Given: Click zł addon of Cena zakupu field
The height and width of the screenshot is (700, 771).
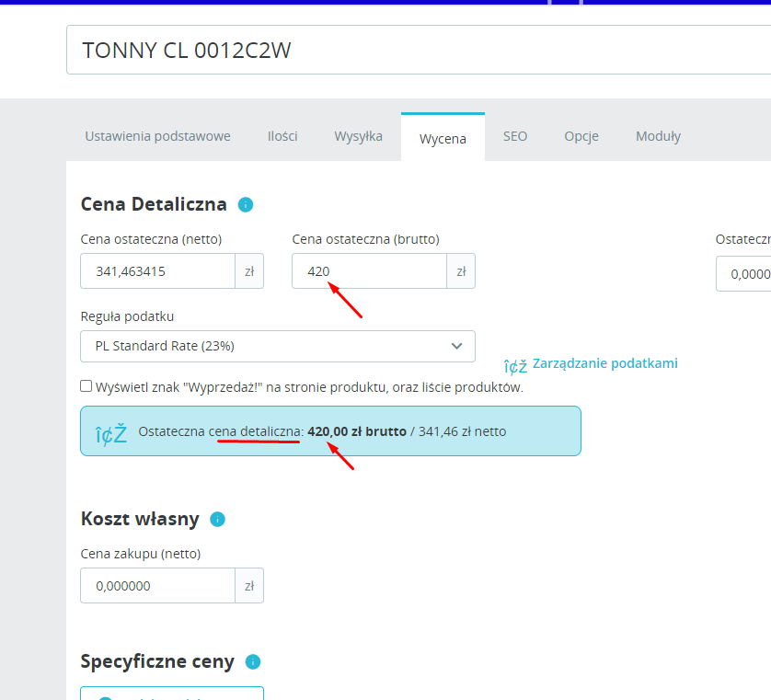Looking at the screenshot, I should [249, 585].
